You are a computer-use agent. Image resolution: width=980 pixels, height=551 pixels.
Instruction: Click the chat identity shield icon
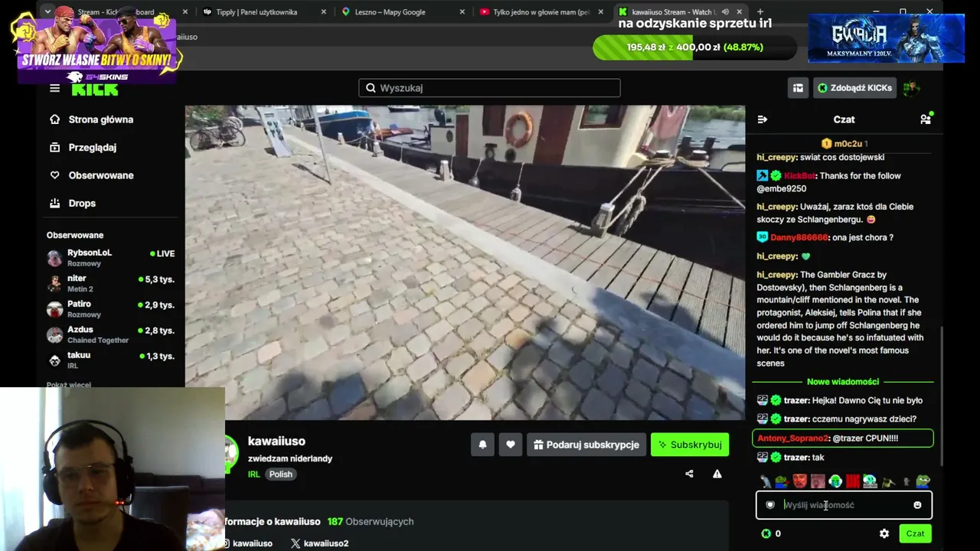click(x=770, y=505)
